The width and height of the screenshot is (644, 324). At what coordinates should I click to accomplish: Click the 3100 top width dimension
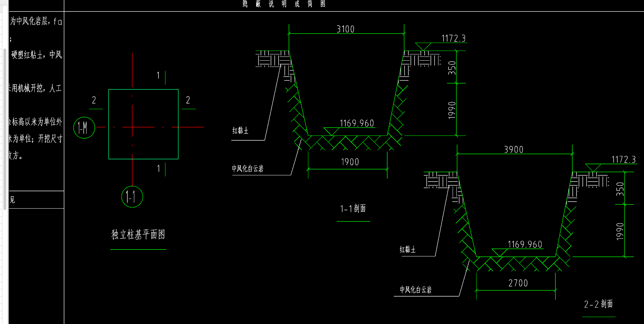click(345, 29)
